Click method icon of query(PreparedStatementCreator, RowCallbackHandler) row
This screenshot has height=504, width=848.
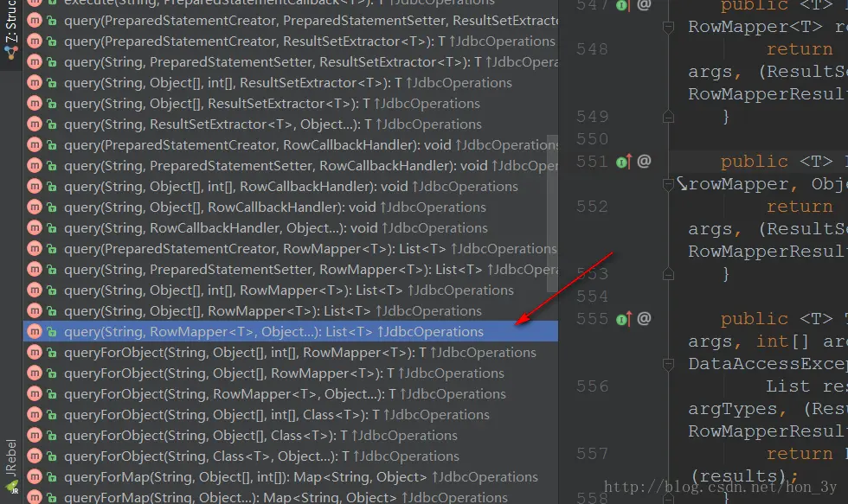click(35, 144)
